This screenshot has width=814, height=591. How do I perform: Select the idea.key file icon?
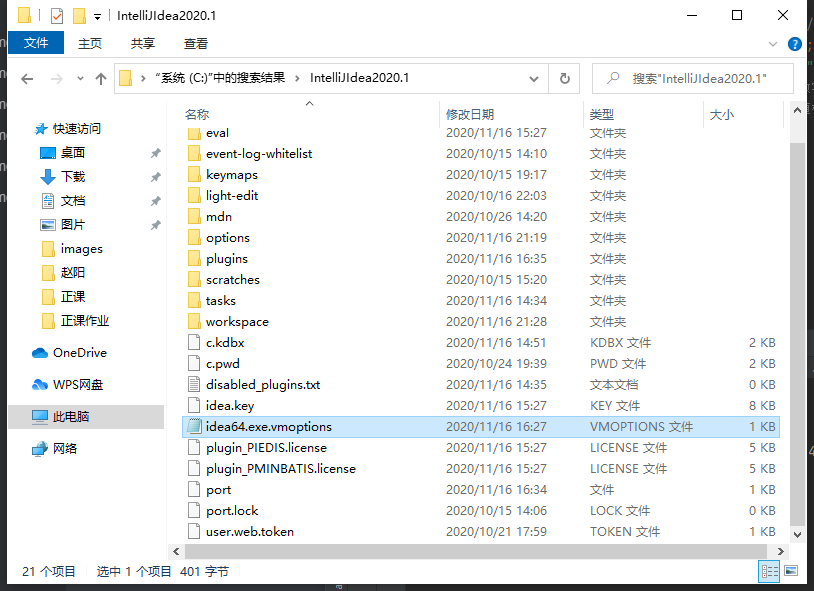[194, 406]
